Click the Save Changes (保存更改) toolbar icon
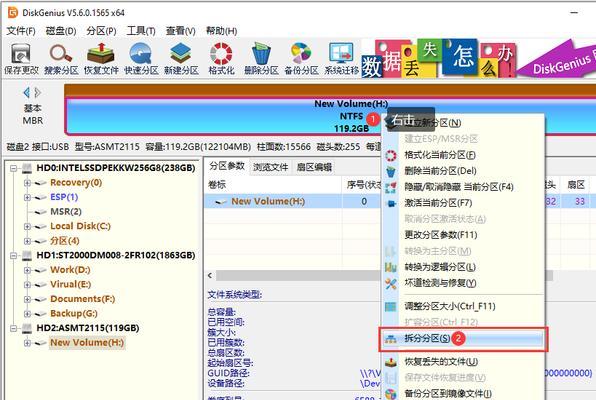 click(21, 59)
